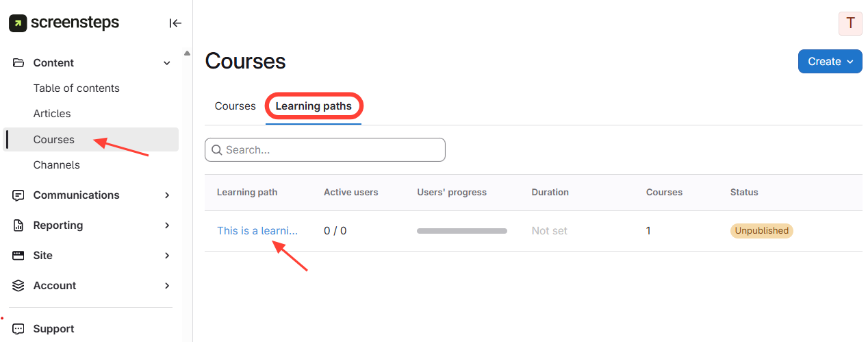Click the Communications chat icon
This screenshot has height=342, width=868.
[x=19, y=195]
